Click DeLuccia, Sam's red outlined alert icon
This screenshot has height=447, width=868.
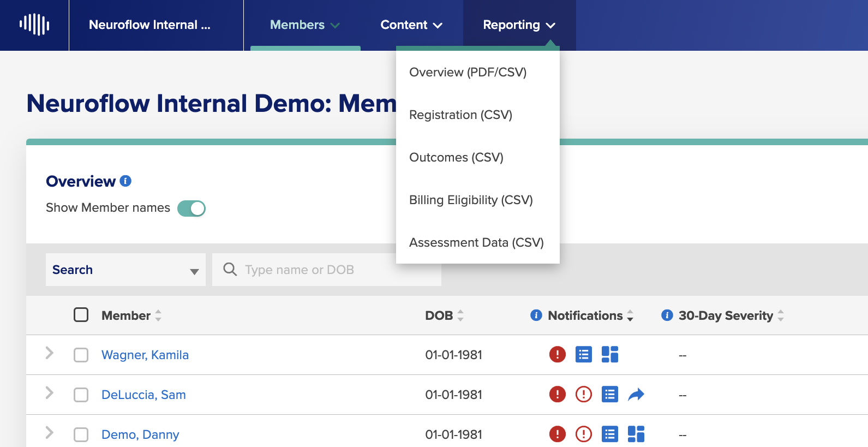583,394
